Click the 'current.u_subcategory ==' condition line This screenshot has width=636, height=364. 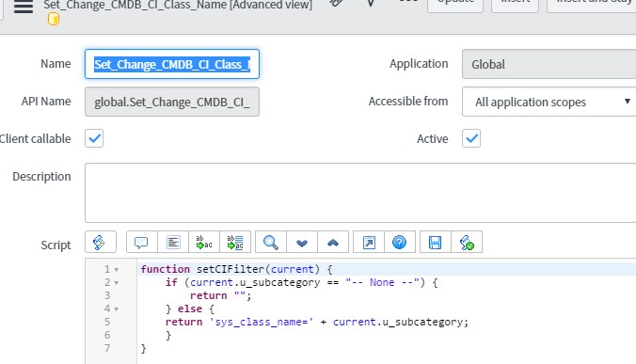tap(302, 282)
